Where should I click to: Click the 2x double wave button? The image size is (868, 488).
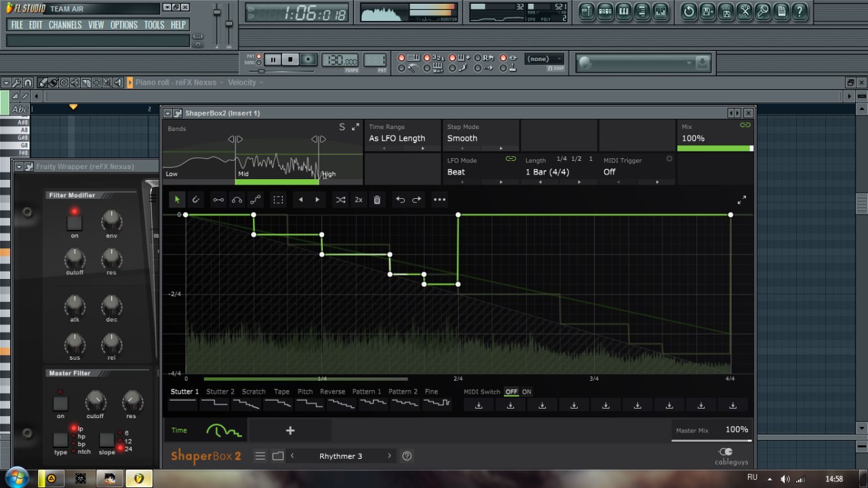click(358, 200)
